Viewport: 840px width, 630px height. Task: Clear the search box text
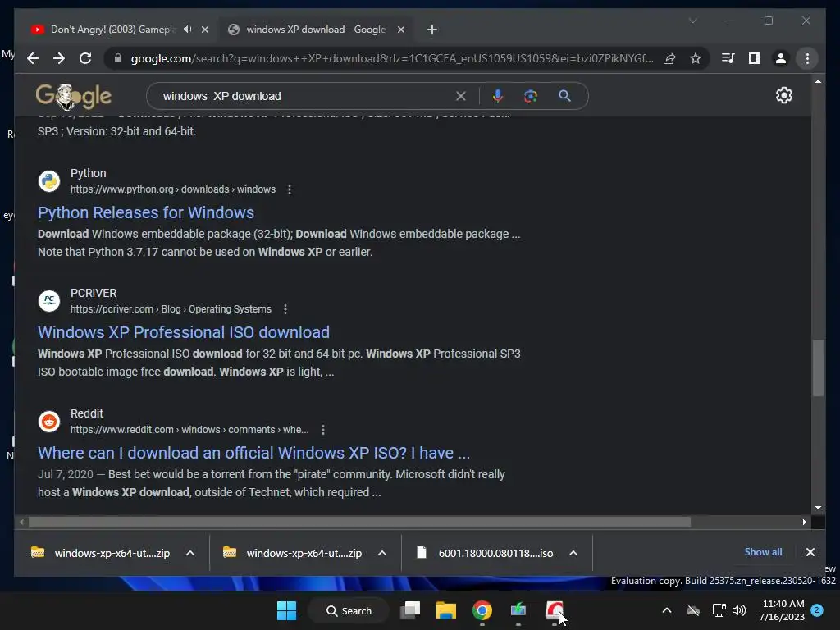(461, 96)
